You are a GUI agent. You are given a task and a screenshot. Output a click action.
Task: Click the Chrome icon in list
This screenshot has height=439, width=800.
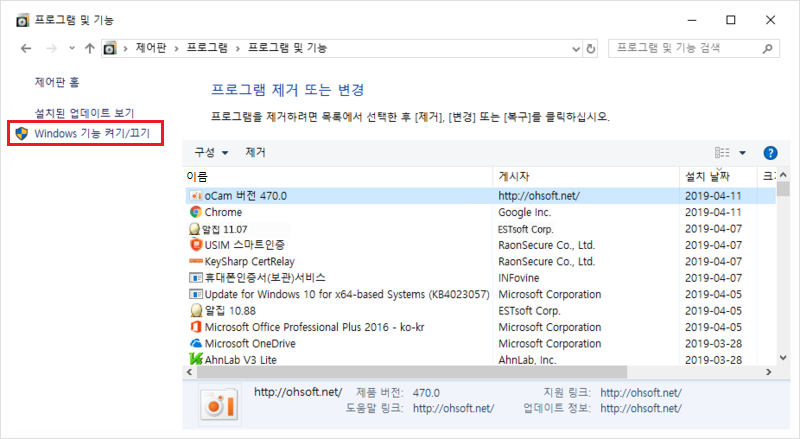click(195, 212)
